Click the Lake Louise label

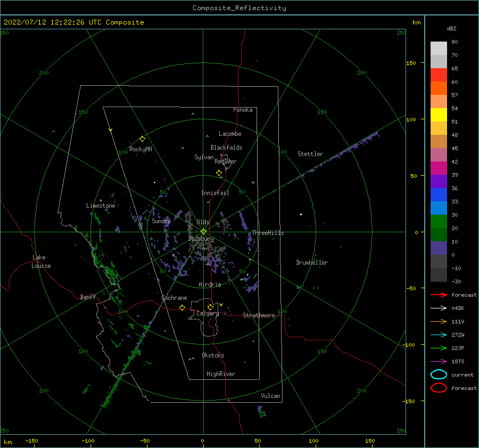coord(41,262)
